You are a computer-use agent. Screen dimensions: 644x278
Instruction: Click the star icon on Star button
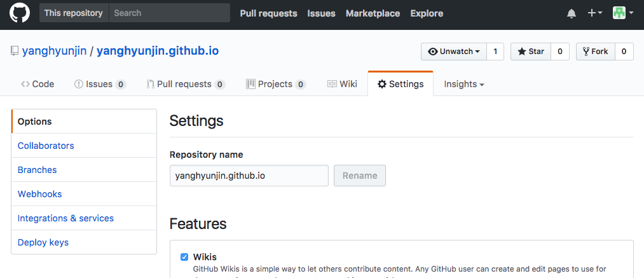click(521, 52)
